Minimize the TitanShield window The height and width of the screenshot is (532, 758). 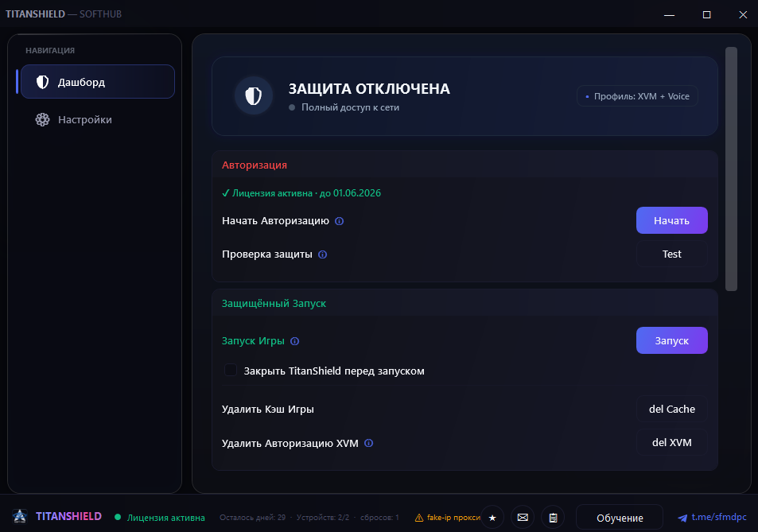(x=669, y=14)
